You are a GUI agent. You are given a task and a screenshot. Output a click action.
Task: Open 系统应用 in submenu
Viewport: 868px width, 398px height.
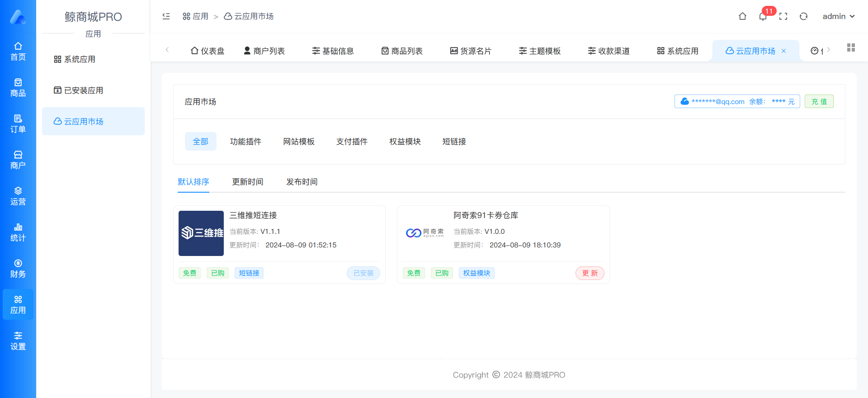(93, 59)
